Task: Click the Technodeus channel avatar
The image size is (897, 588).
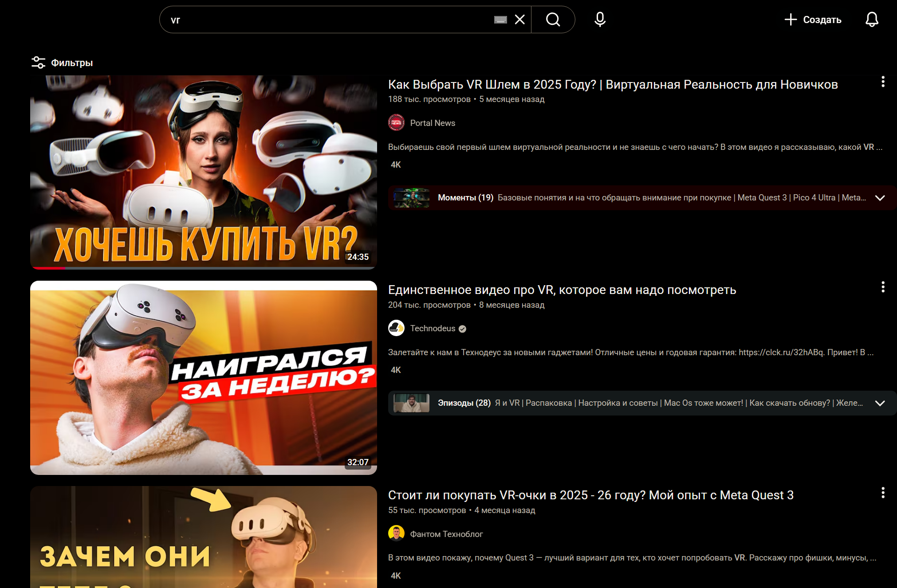Action: [396, 328]
